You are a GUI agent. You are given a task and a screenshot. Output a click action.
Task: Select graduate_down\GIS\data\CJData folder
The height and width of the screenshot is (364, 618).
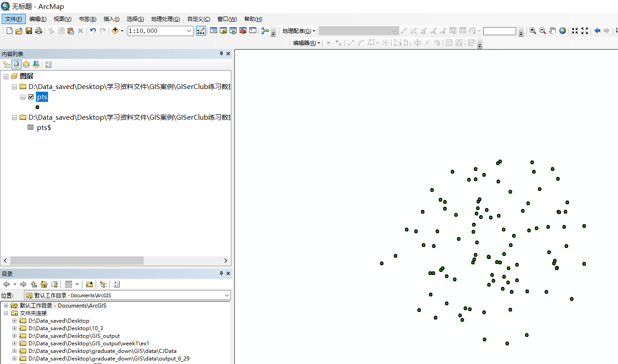102,351
